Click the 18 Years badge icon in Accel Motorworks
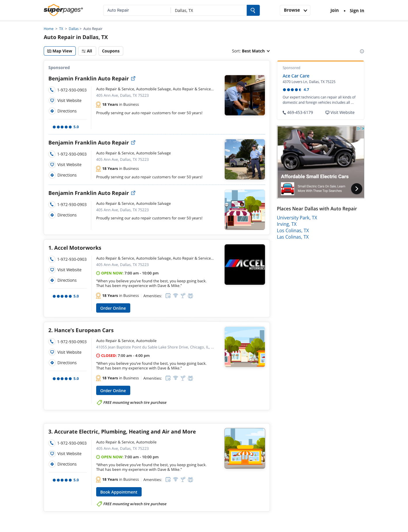 click(99, 296)
